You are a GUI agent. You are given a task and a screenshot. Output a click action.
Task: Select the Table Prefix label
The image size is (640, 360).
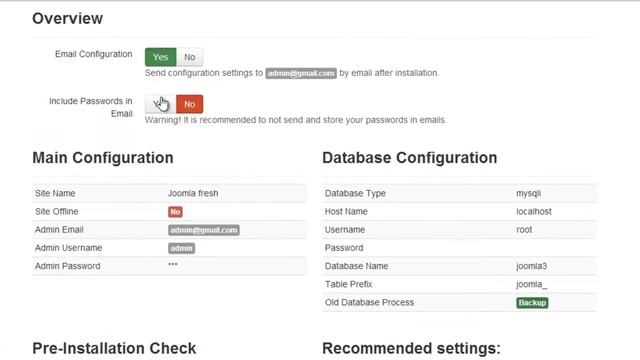(349, 284)
